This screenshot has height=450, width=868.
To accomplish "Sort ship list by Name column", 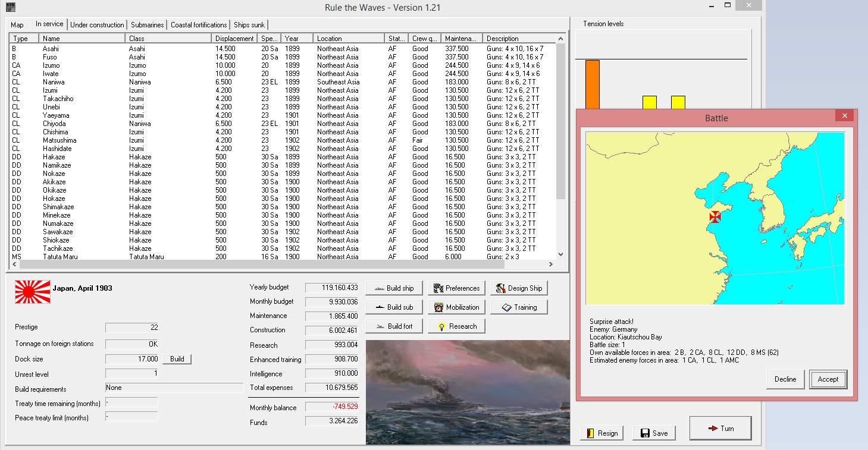I will (x=83, y=39).
